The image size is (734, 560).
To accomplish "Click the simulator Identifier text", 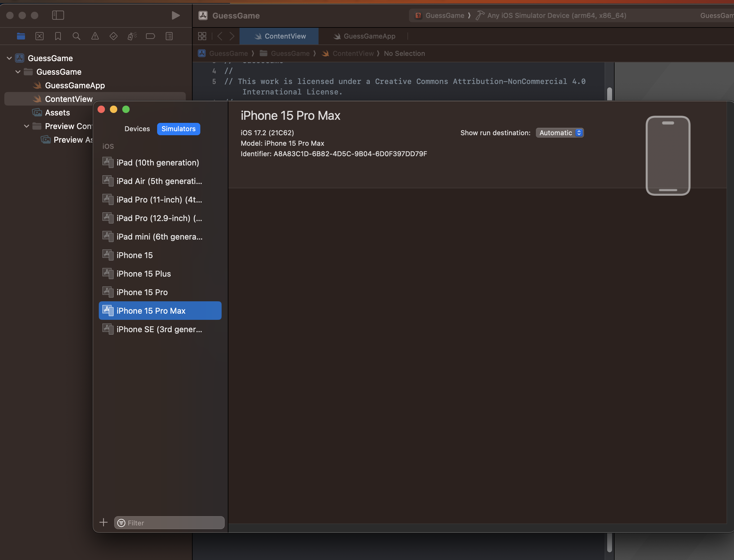I will [x=334, y=154].
